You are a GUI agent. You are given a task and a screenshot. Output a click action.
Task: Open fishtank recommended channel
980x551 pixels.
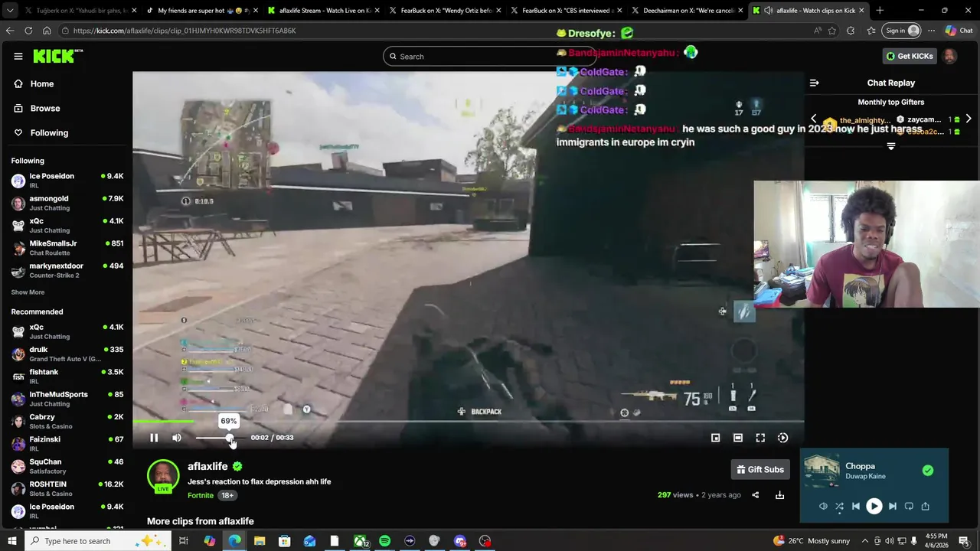pyautogui.click(x=67, y=377)
